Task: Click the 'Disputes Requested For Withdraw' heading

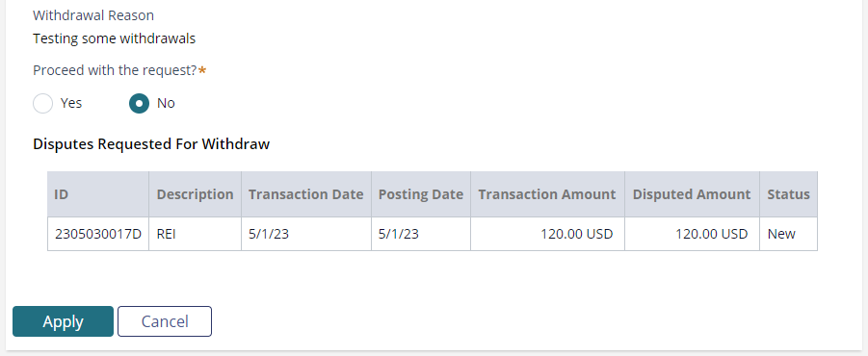Action: pos(151,144)
